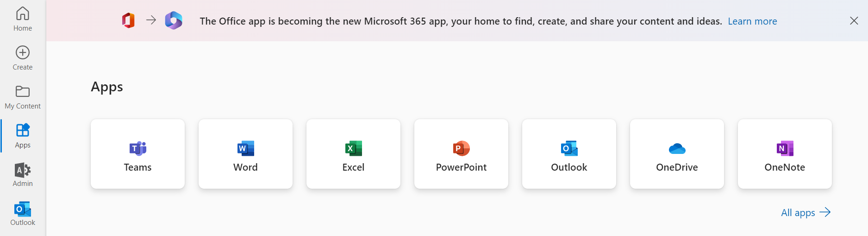This screenshot has width=868, height=236.
Task: Launch OneNote from the Apps grid
Action: pos(785,154)
